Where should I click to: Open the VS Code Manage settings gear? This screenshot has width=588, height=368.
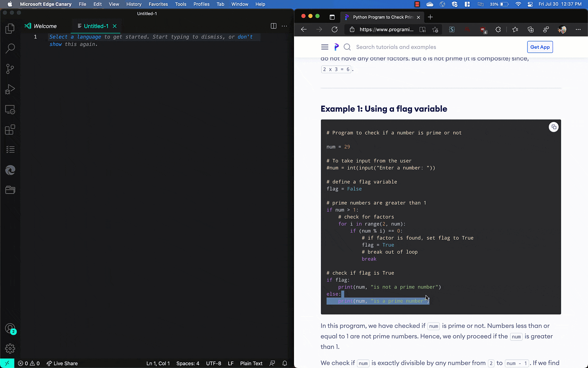10,349
